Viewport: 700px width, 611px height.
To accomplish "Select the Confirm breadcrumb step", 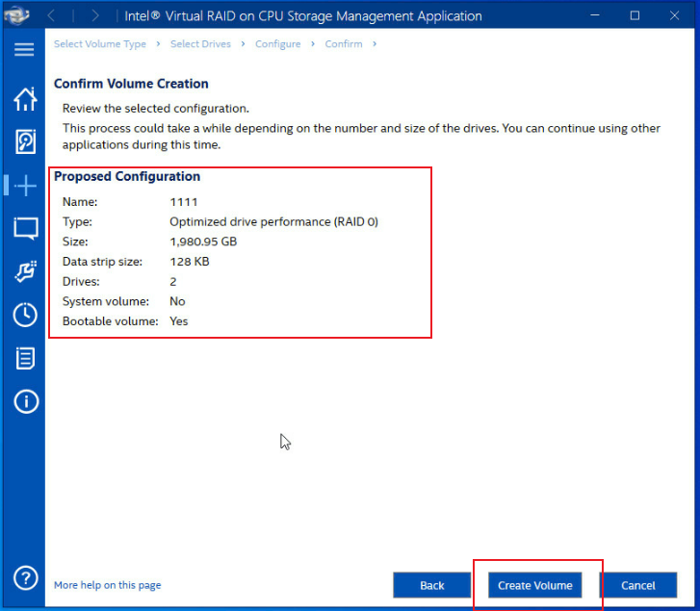I will pos(344,44).
